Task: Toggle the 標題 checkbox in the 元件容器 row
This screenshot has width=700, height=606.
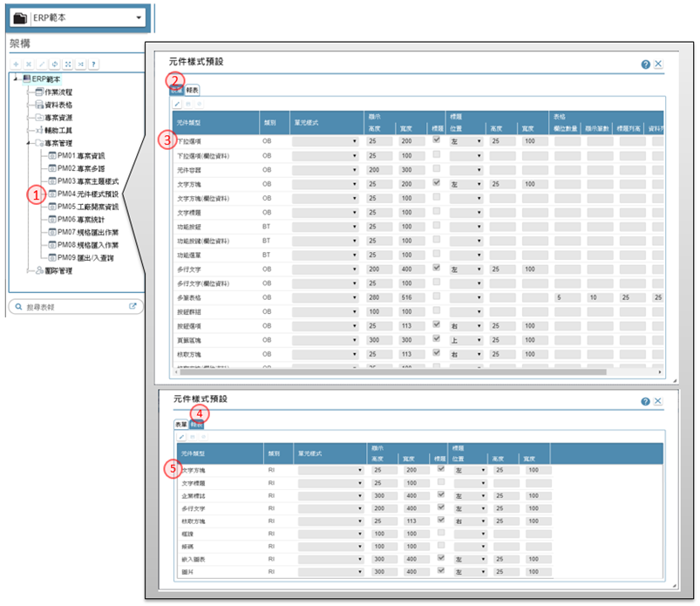Action: pyautogui.click(x=437, y=168)
